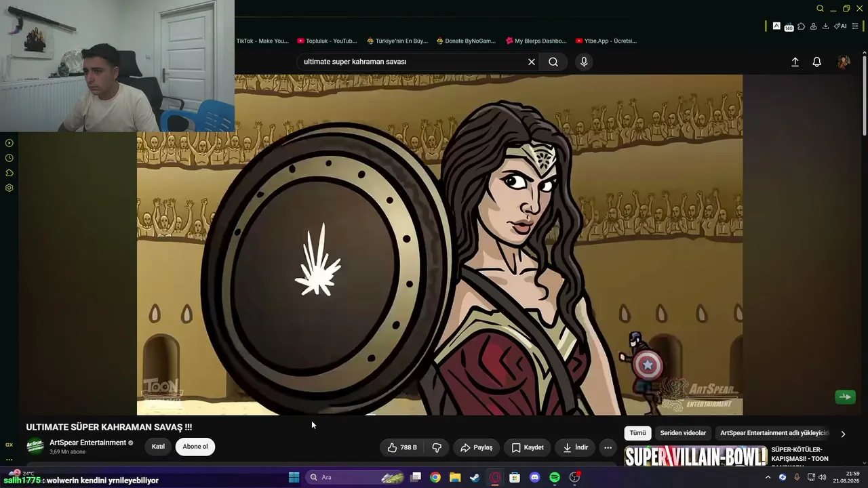This screenshot has width=868, height=488.
Task: Click the Paylaş share button
Action: [x=477, y=447]
